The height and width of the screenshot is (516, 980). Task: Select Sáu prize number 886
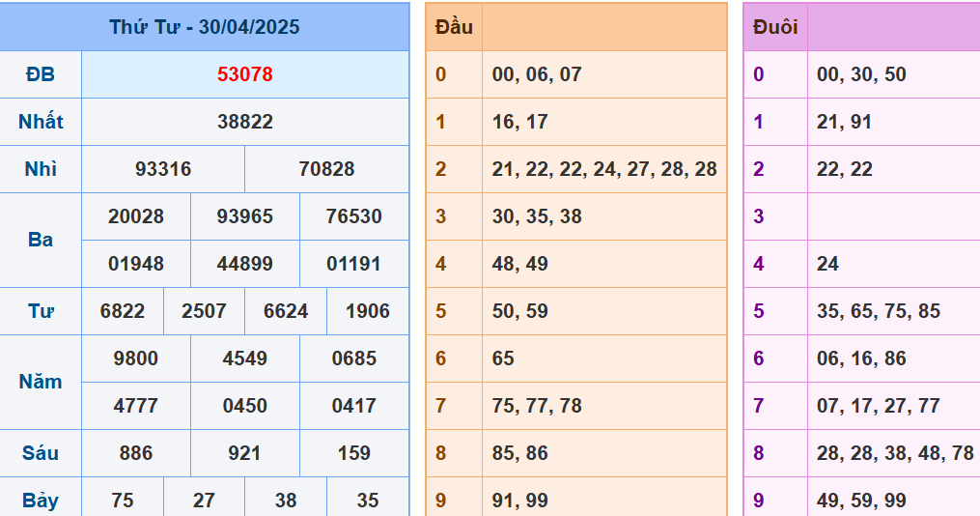135,453
